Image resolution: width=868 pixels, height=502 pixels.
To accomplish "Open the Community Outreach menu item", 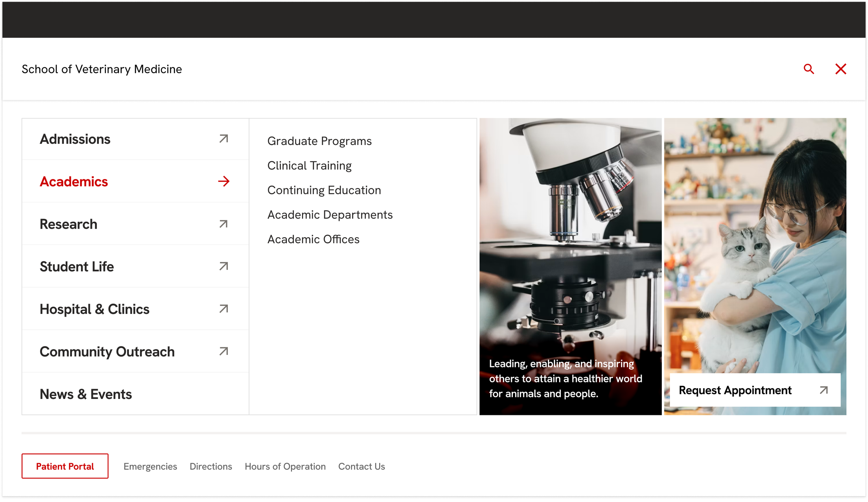I will pos(135,351).
